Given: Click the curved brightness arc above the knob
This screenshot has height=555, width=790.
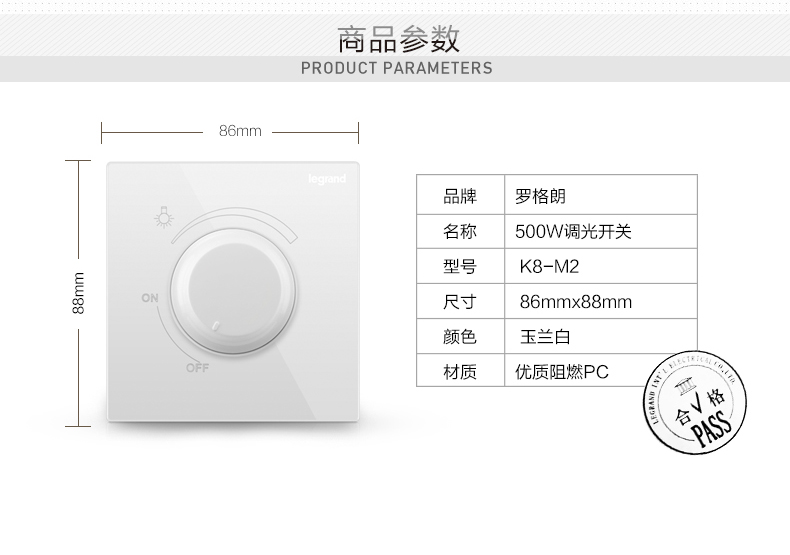Looking at the screenshot, I should point(235,226).
